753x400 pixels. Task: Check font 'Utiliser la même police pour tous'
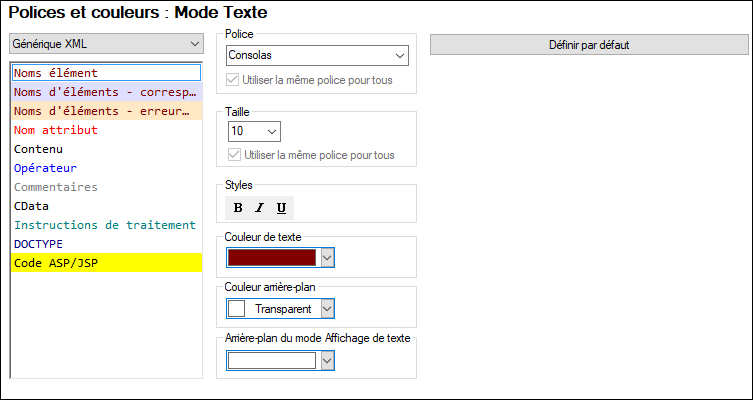point(234,77)
